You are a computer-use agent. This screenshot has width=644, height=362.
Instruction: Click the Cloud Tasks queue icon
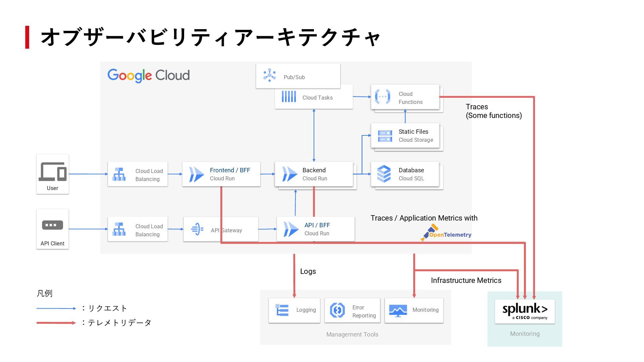(288, 97)
